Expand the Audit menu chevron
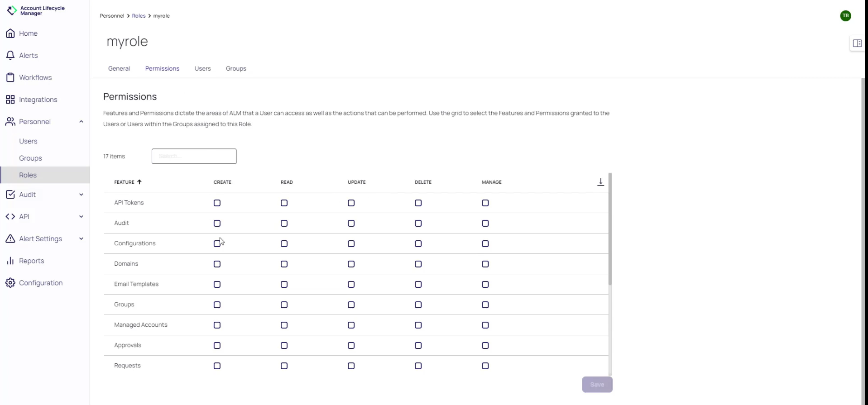This screenshot has width=868, height=405. pos(81,195)
